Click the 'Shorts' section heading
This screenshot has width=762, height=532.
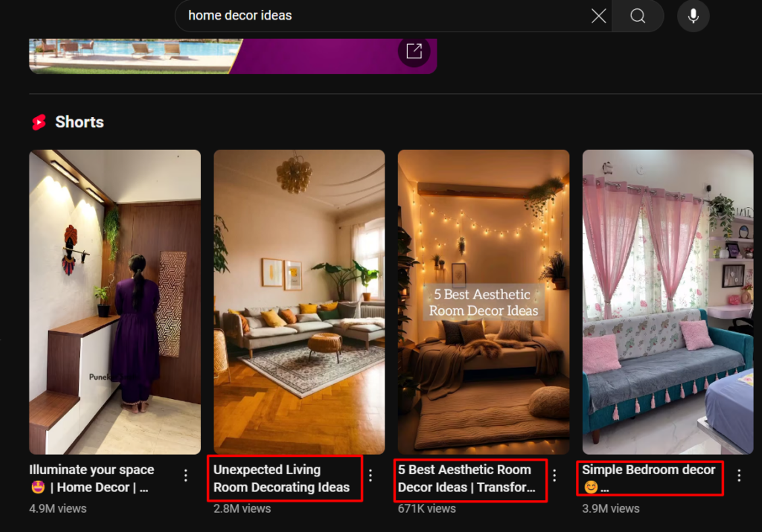[x=79, y=122]
